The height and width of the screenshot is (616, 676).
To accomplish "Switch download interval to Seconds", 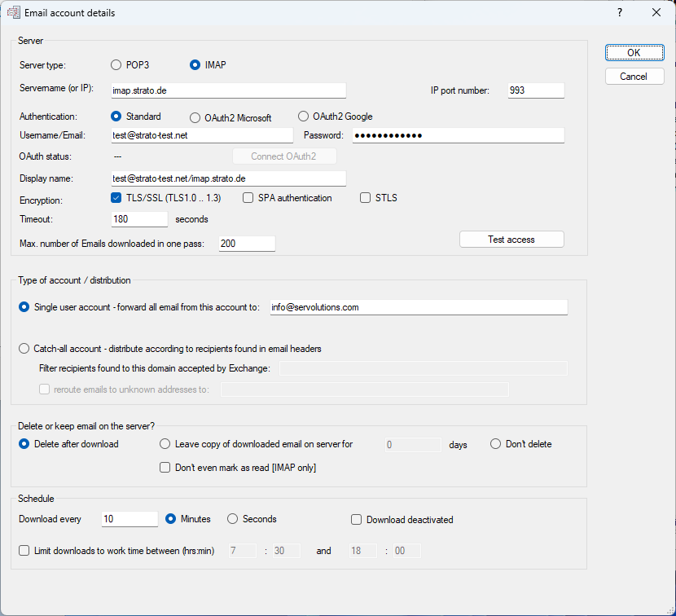I will click(232, 519).
